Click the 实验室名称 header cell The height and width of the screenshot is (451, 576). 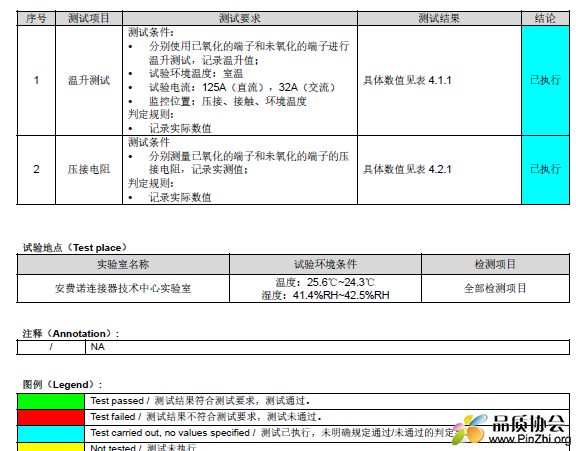[123, 264]
